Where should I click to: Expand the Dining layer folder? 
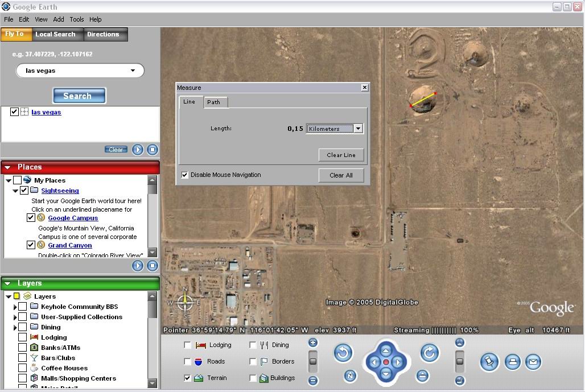15,328
